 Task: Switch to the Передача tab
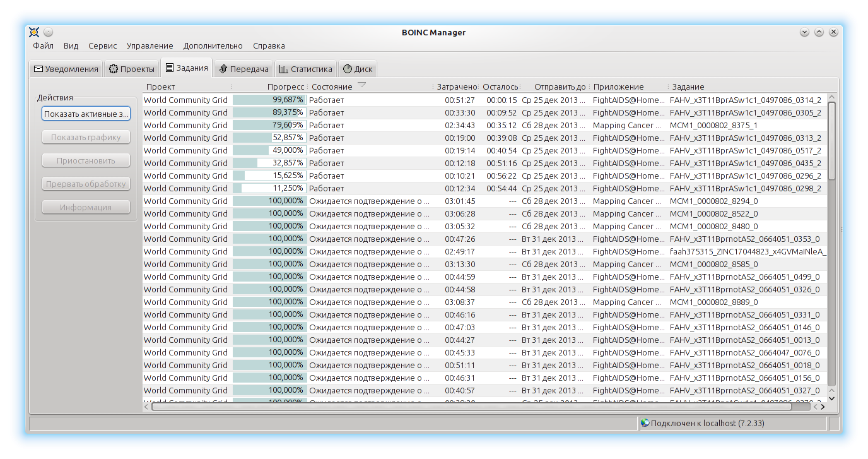tap(243, 69)
